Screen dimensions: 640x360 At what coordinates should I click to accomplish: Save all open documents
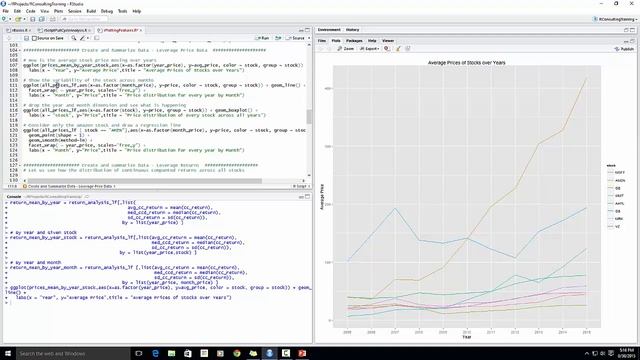click(42, 19)
